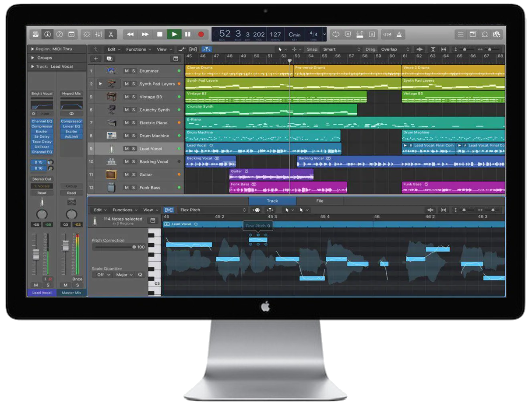
Task: Click the Q quantize button
Action: coord(140,275)
